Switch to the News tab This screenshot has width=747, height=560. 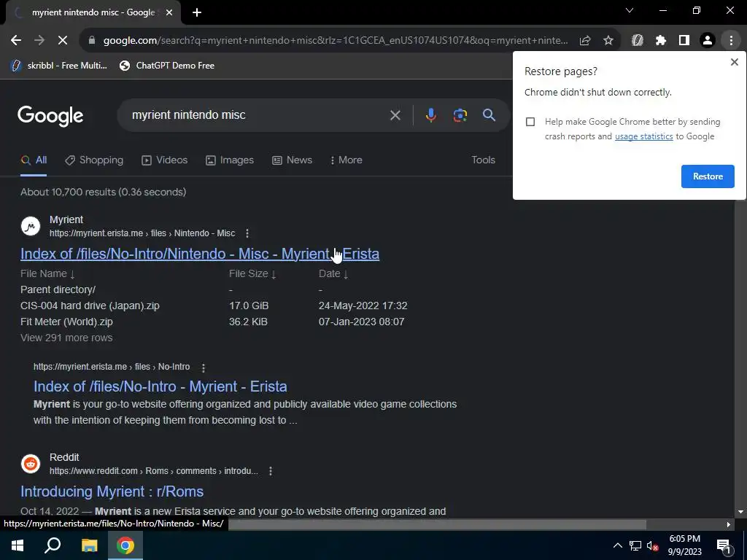(x=292, y=160)
